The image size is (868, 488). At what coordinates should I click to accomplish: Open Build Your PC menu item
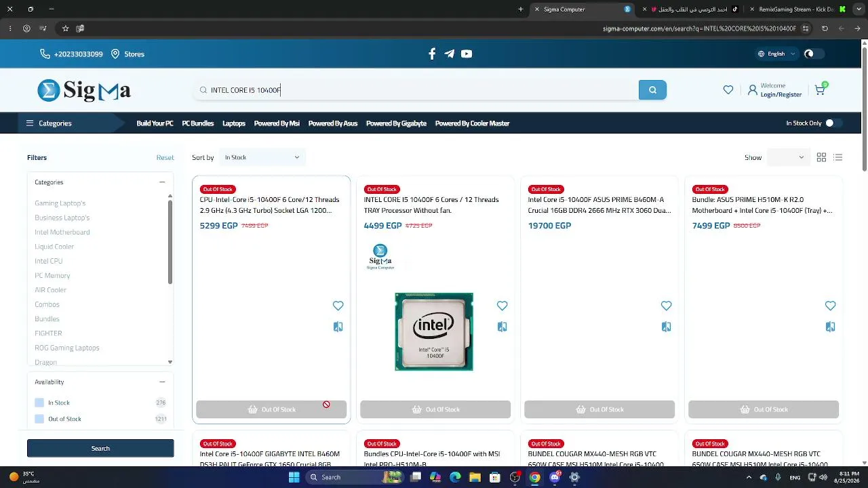(x=155, y=123)
